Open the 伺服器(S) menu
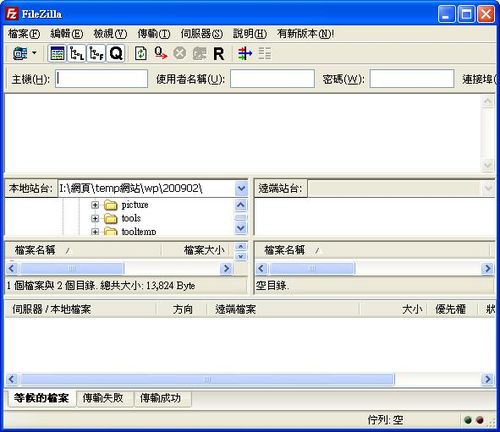The height and width of the screenshot is (432, 500). pos(202,34)
